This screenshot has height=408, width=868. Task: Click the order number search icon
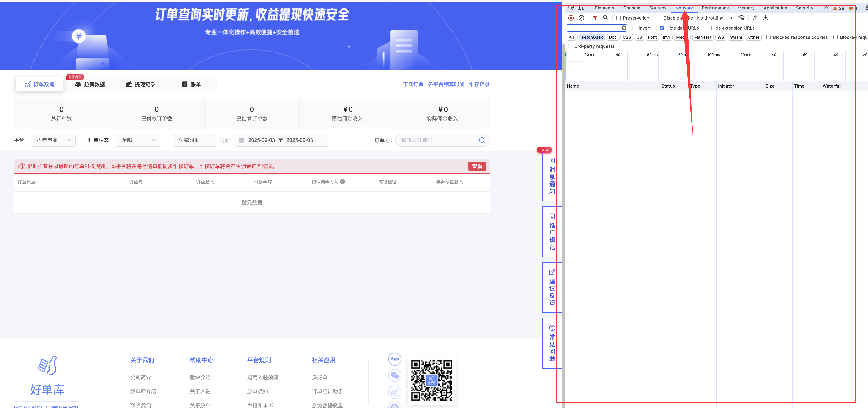click(482, 140)
